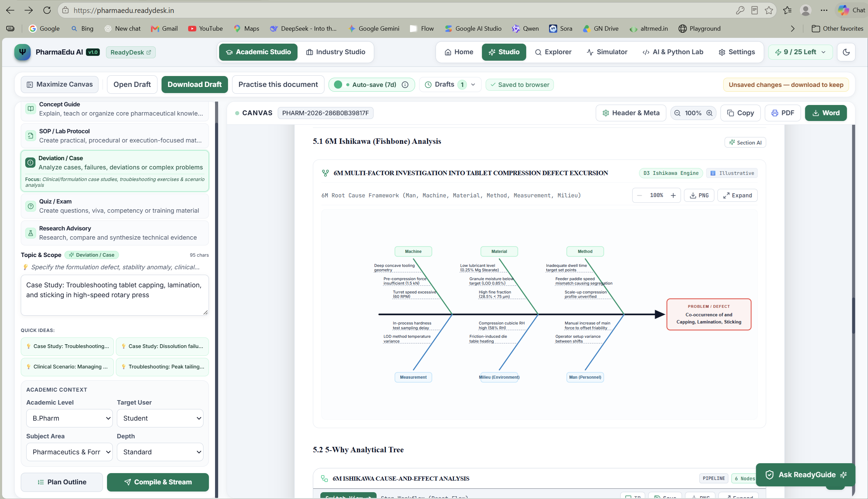Open Auto-save info icon
868x499 pixels.
405,85
